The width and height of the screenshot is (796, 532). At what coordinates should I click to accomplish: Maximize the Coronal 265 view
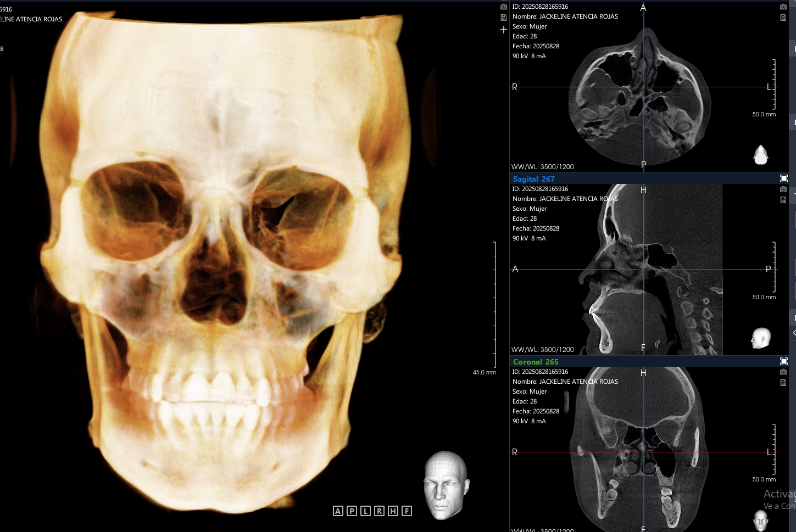(x=784, y=361)
